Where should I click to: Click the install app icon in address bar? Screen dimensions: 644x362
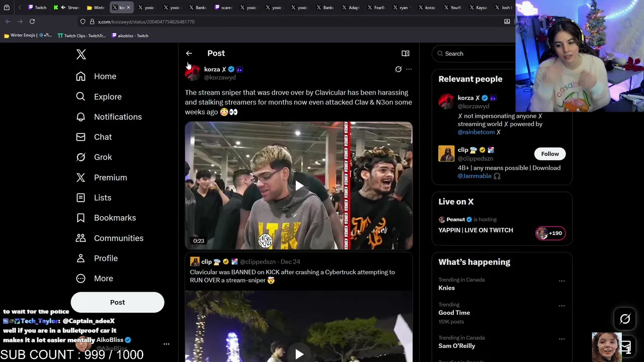507,22
